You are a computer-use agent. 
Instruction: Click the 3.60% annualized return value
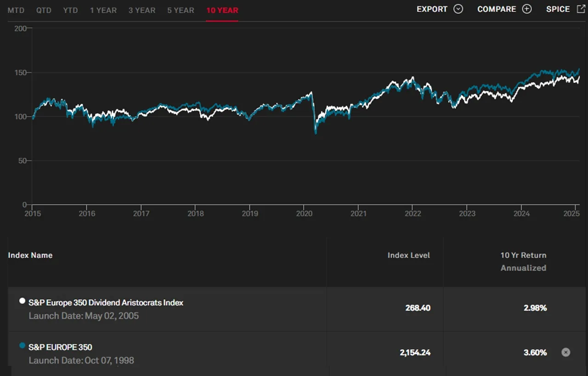click(535, 353)
